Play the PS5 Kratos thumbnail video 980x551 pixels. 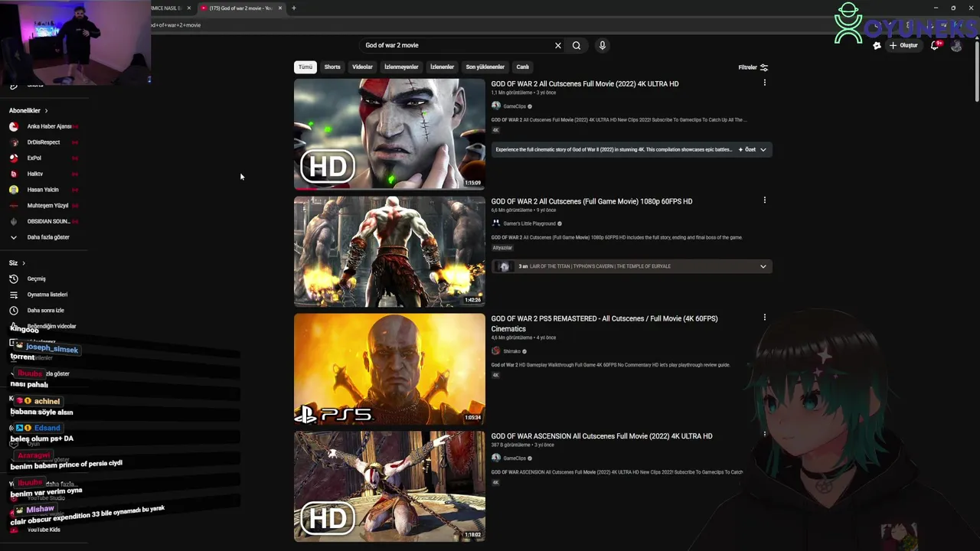390,369
